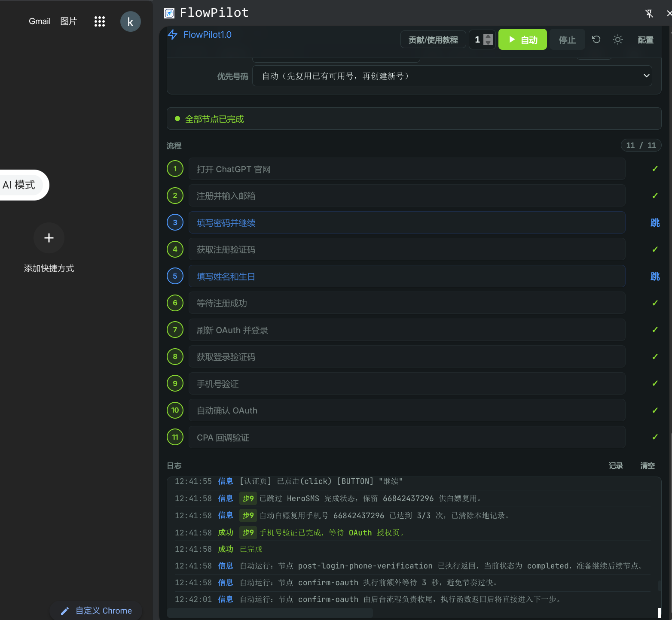The image size is (672, 620).
Task: Click the 停止 button
Action: (567, 40)
